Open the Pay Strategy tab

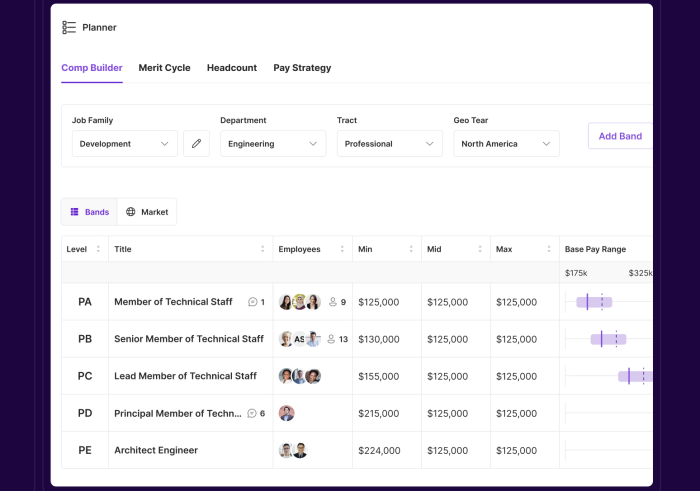302,68
